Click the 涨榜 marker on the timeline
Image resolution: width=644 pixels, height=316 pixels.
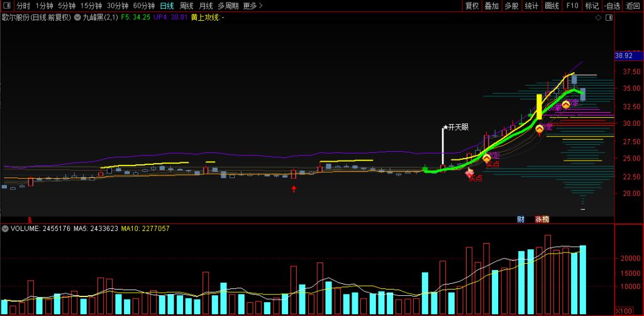541,219
